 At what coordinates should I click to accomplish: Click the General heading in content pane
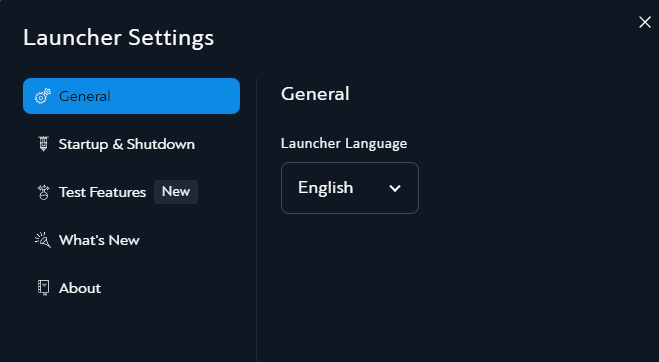(315, 94)
